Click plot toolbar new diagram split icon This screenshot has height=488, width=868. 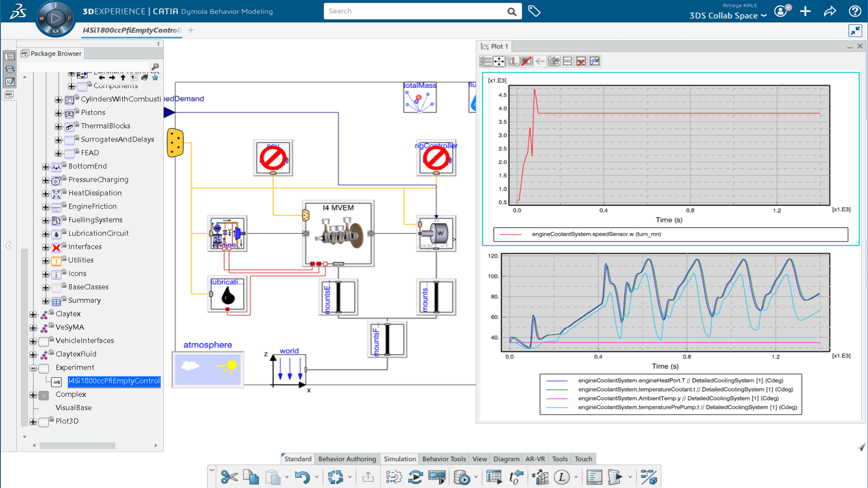[567, 61]
